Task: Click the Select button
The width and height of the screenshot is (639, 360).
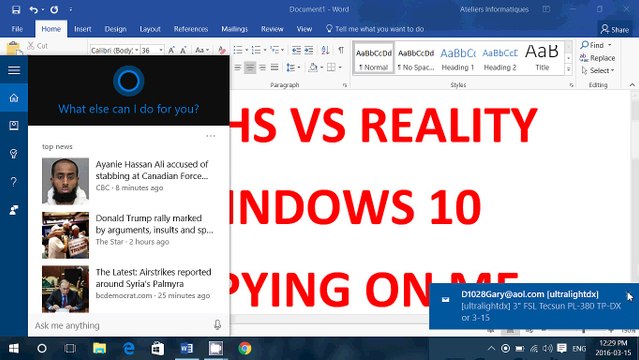Action: tap(597, 71)
